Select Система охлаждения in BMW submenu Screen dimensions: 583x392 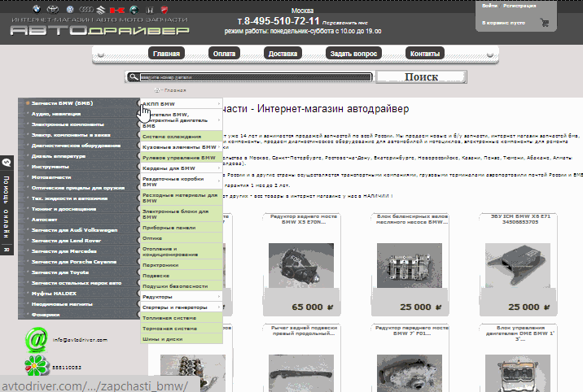click(x=182, y=137)
